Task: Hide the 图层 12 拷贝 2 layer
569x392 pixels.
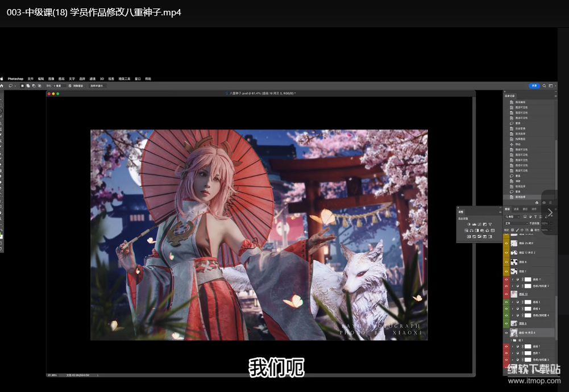Action: tap(506, 252)
